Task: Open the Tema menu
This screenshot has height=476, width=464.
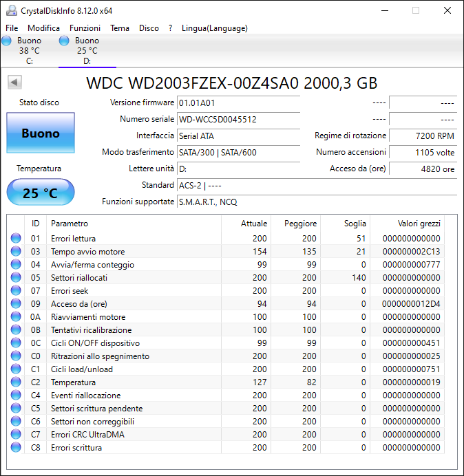Action: click(120, 28)
